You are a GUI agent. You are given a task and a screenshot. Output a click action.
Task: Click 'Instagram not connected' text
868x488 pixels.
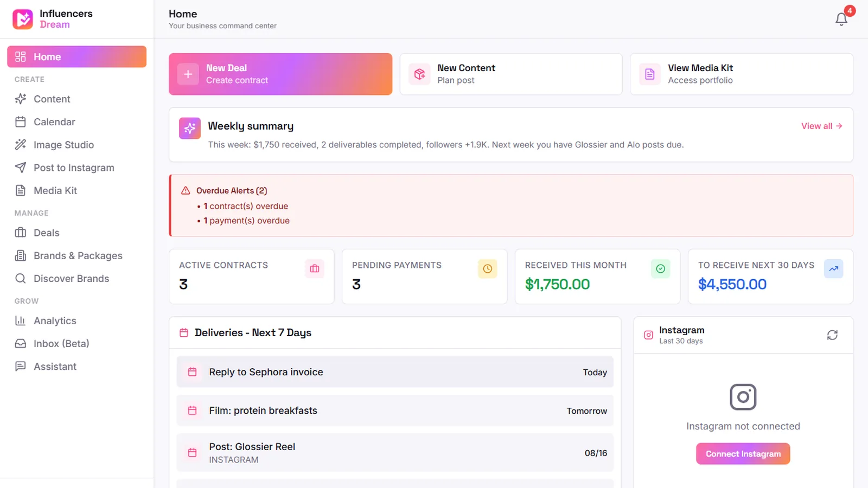pos(743,426)
